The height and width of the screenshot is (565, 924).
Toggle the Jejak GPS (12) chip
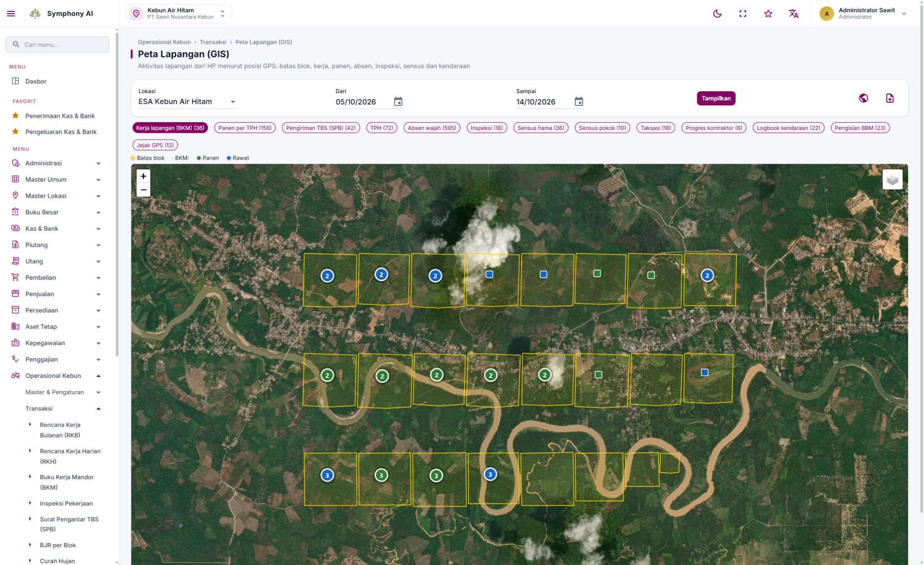[x=155, y=145]
